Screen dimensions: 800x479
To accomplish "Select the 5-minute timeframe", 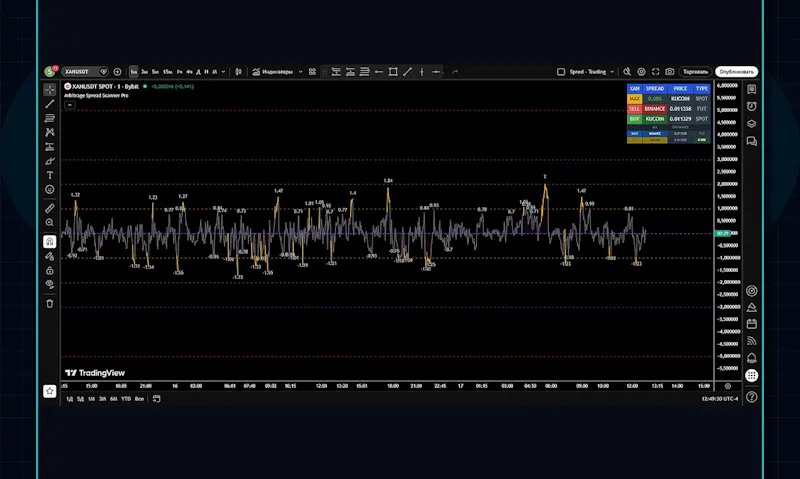I will point(155,72).
